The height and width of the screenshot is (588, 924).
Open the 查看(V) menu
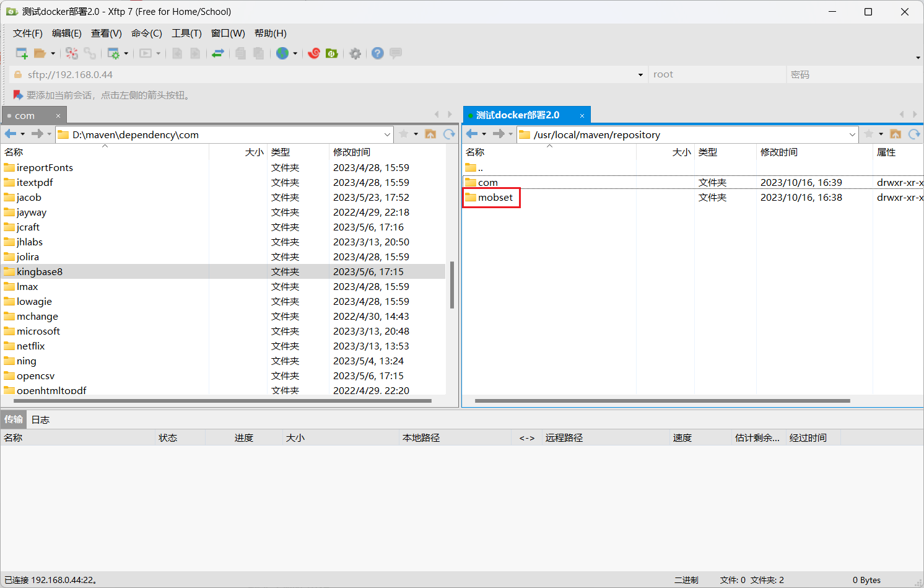(107, 33)
